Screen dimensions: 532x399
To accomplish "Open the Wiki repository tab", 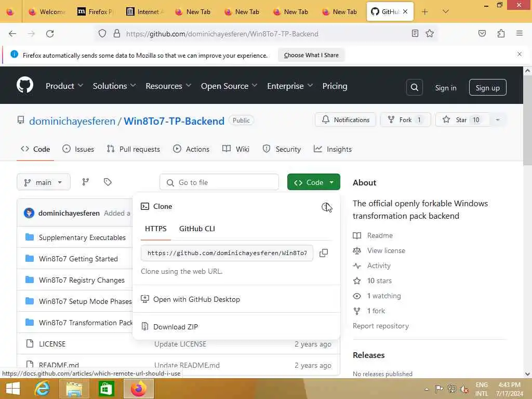I will pos(236,149).
